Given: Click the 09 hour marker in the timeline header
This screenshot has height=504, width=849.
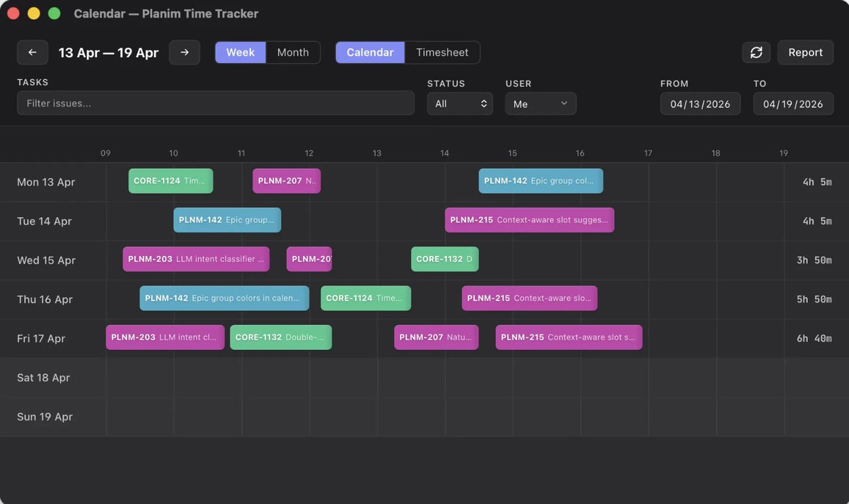Looking at the screenshot, I should click(x=105, y=153).
